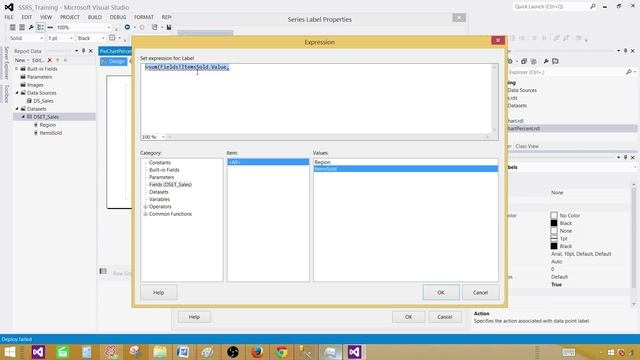The image size is (640, 360).
Task: Click inside the expression text box
Action: pos(316,98)
